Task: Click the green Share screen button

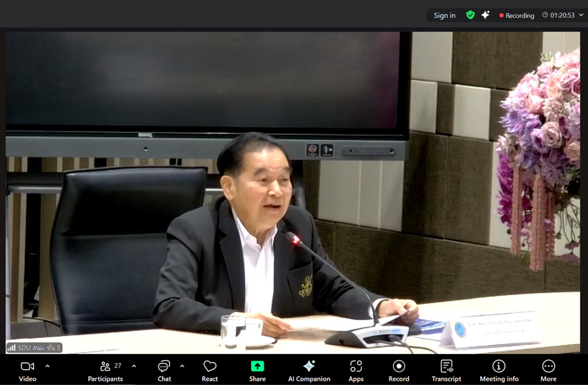Action: pyautogui.click(x=257, y=370)
